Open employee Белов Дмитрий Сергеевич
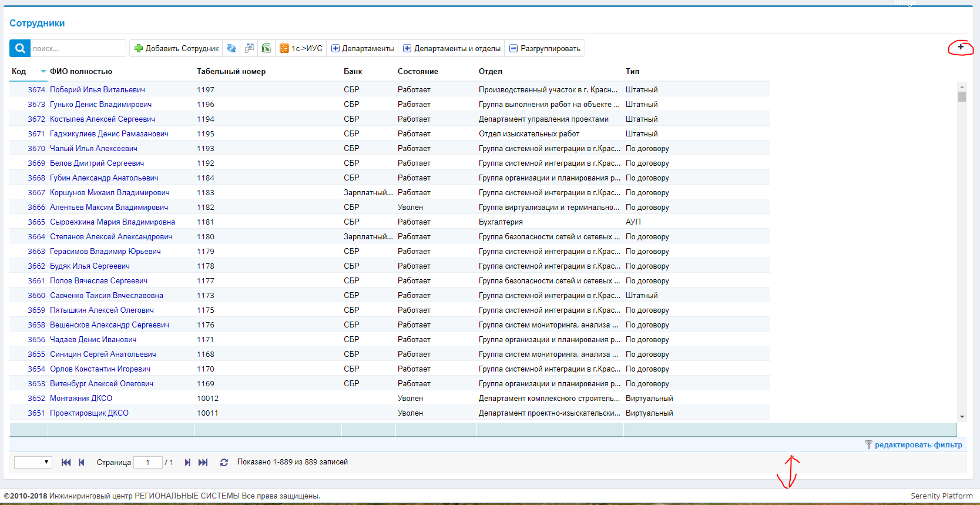Viewport: 980px width, 505px height. [x=97, y=163]
